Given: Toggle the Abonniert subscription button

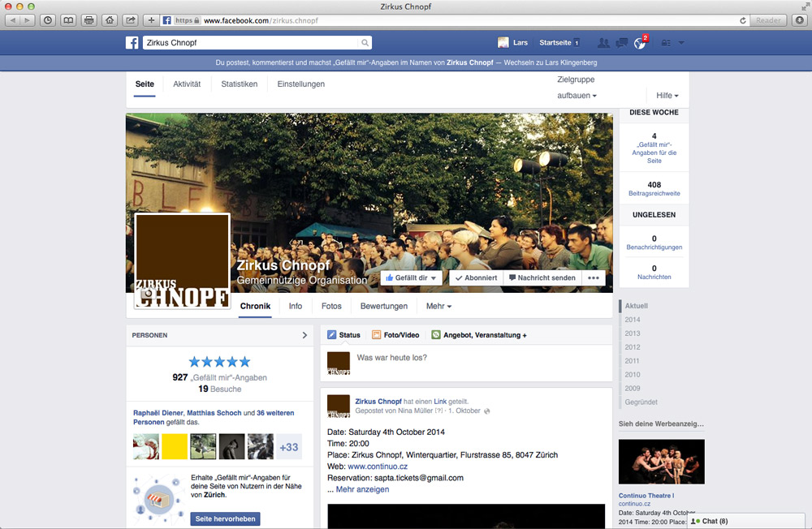Looking at the screenshot, I should click(x=475, y=277).
